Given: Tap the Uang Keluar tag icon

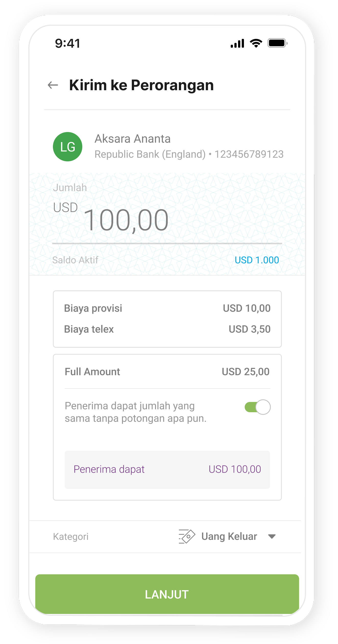Looking at the screenshot, I should [187, 536].
